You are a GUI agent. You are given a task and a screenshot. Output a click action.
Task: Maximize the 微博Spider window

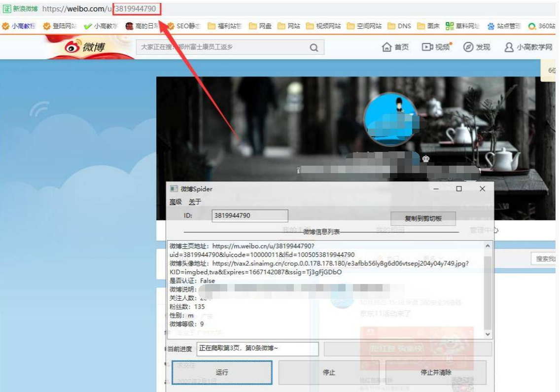coord(459,189)
